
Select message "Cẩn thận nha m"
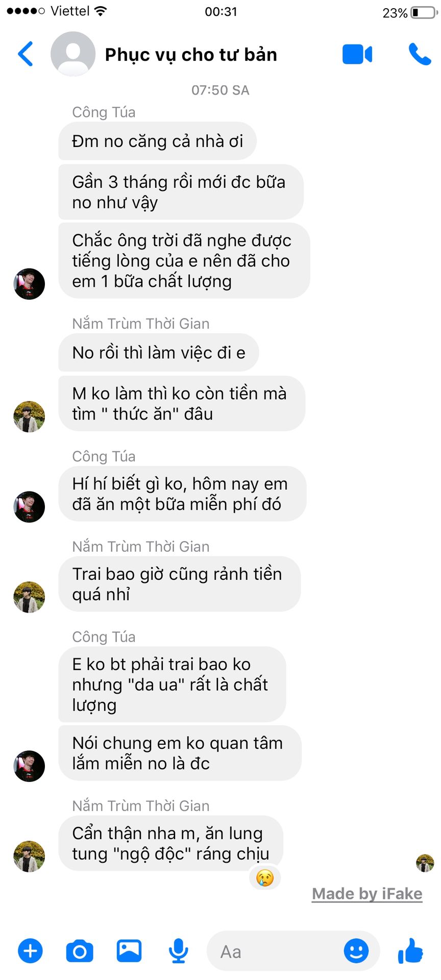(x=171, y=843)
